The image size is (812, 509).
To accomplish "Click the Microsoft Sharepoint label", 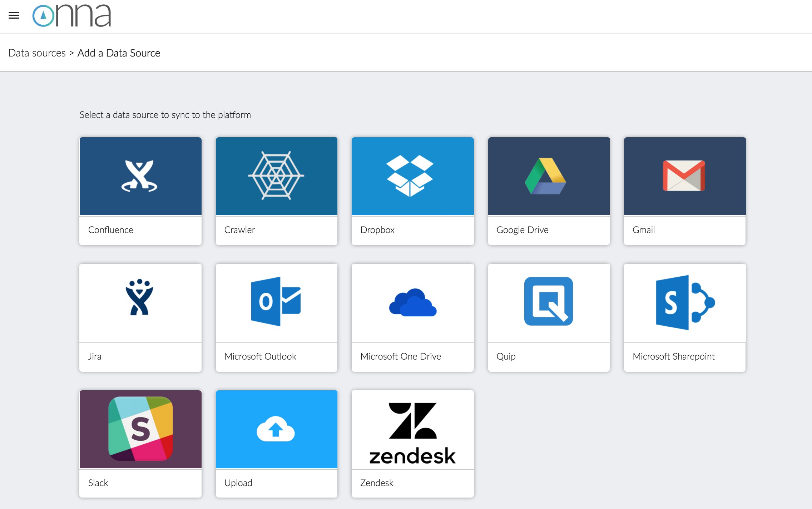I will (x=673, y=356).
